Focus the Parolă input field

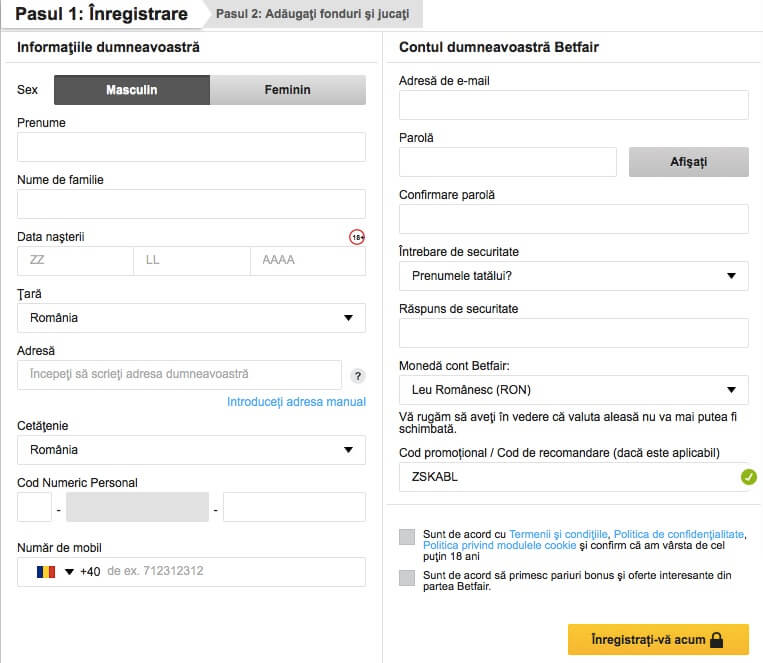508,162
